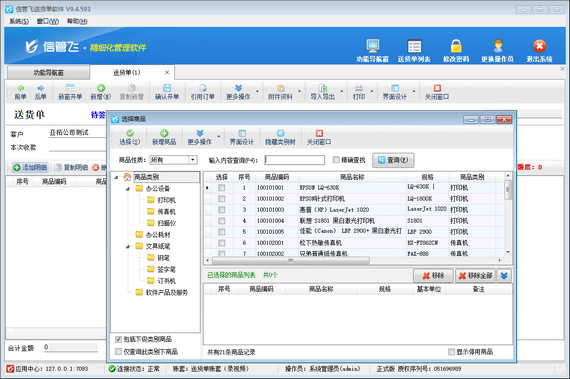The image size is (570, 379).
Task: Click 新增商品 green plus in dialog
Action: click(164, 133)
